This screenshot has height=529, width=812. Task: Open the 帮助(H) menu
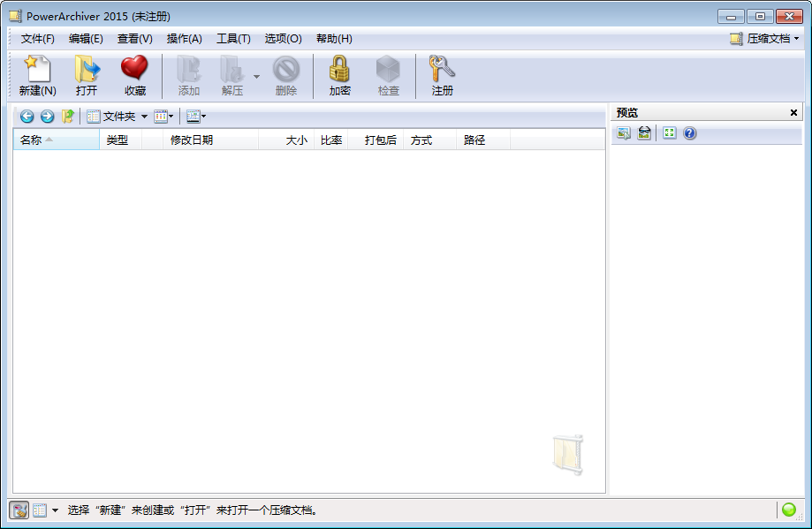click(x=335, y=39)
